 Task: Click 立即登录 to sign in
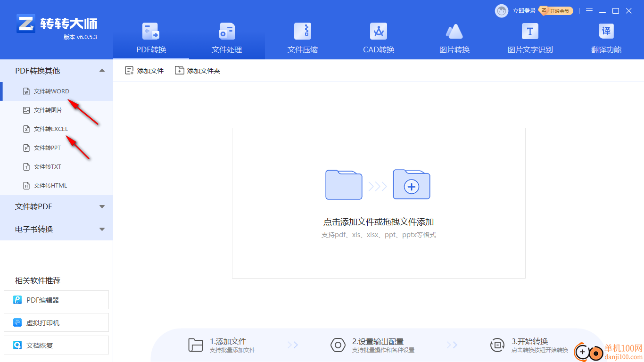(524, 11)
